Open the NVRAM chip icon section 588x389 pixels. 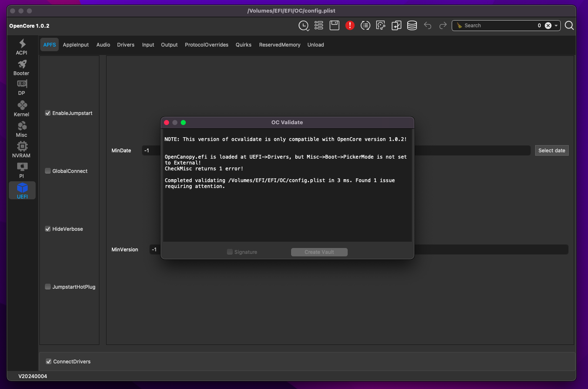point(22,149)
